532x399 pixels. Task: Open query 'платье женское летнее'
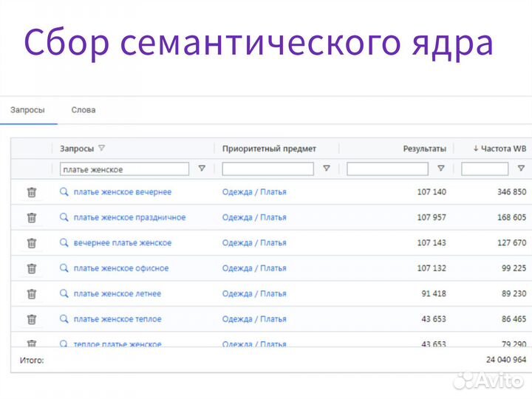(117, 294)
